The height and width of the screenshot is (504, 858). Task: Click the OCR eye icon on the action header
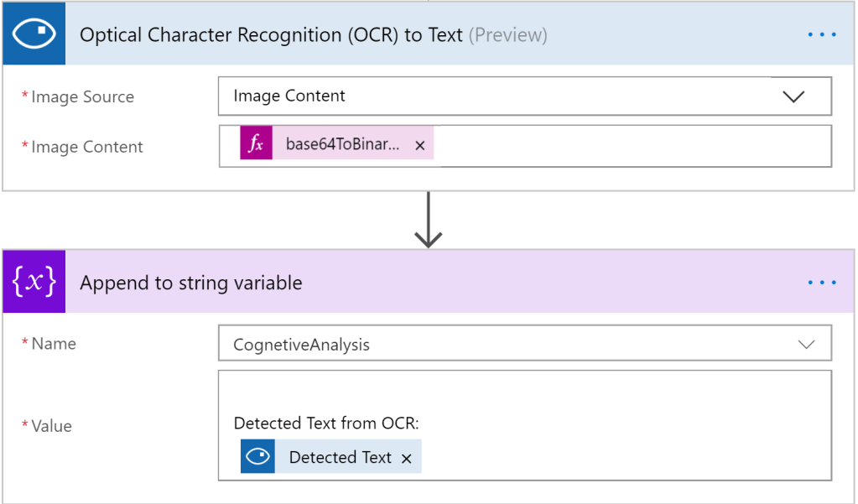tap(33, 34)
